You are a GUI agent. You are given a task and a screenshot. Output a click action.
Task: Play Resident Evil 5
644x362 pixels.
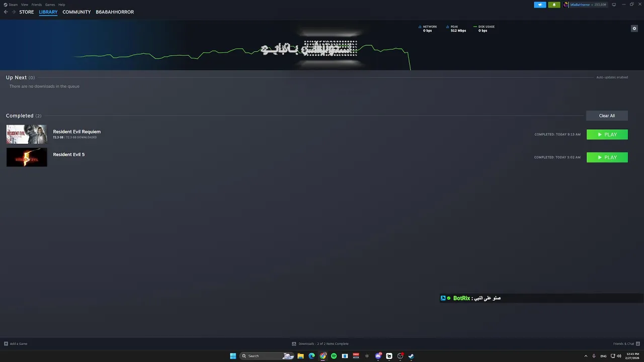[x=607, y=157]
